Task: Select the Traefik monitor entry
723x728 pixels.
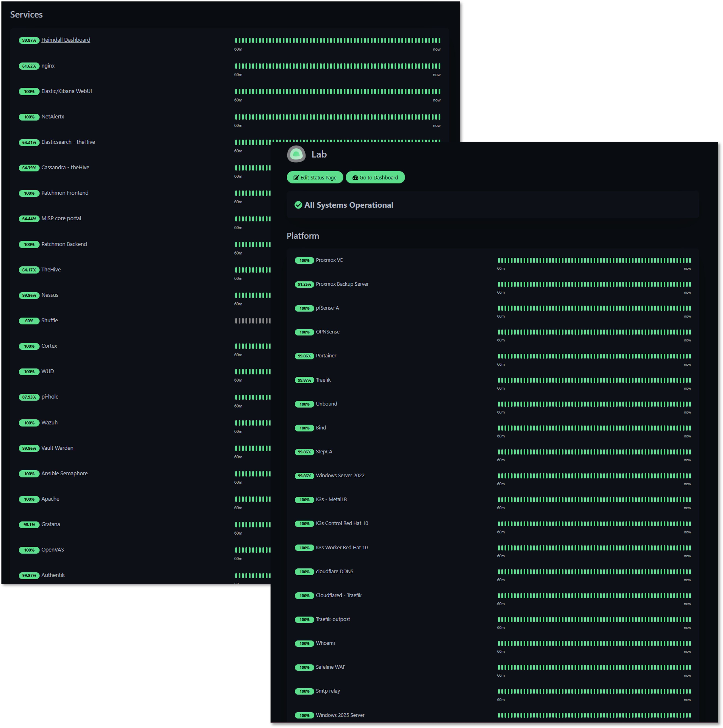Action: pos(323,380)
